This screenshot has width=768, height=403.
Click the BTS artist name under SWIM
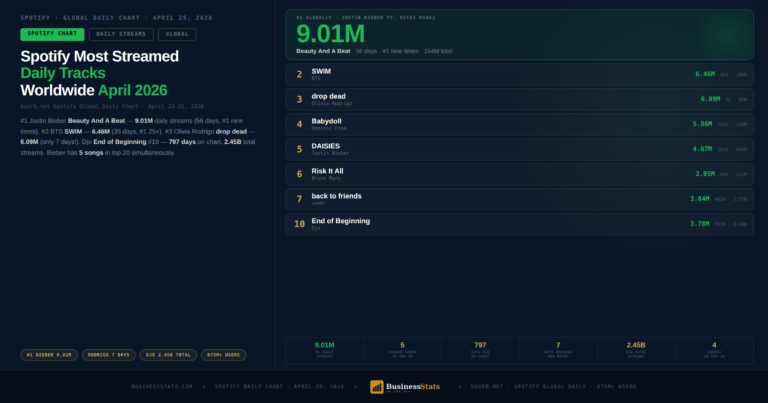pos(316,78)
